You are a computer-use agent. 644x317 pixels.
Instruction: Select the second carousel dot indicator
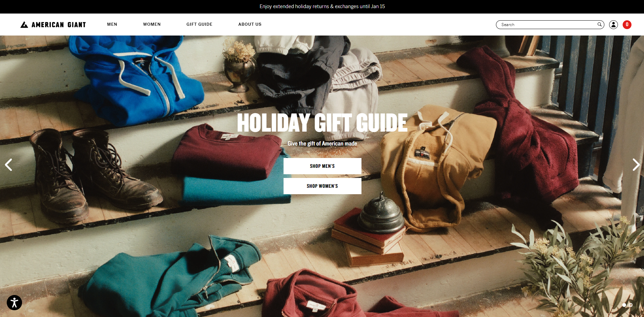pyautogui.click(x=630, y=305)
